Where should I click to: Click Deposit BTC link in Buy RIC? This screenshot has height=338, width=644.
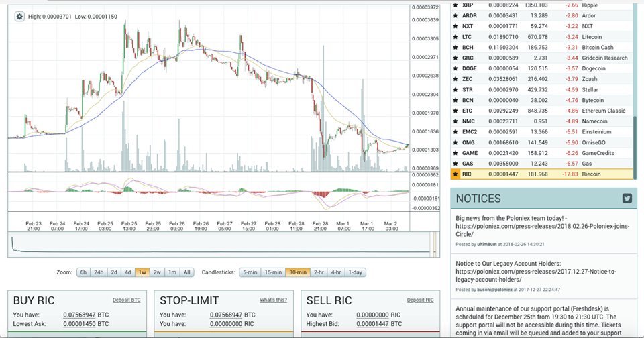(127, 300)
